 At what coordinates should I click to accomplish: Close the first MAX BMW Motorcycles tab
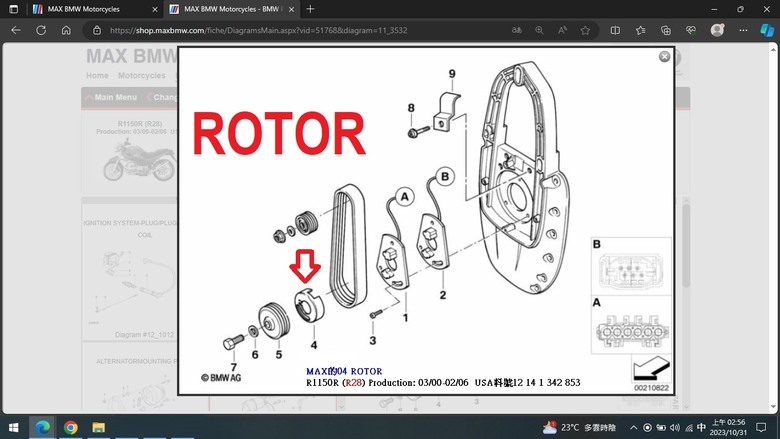[155, 9]
